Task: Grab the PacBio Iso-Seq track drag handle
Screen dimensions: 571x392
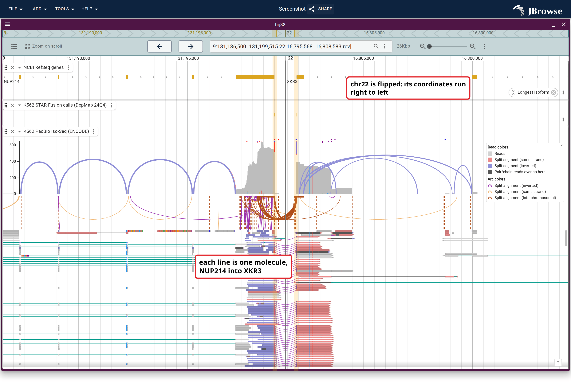Action: coord(6,132)
